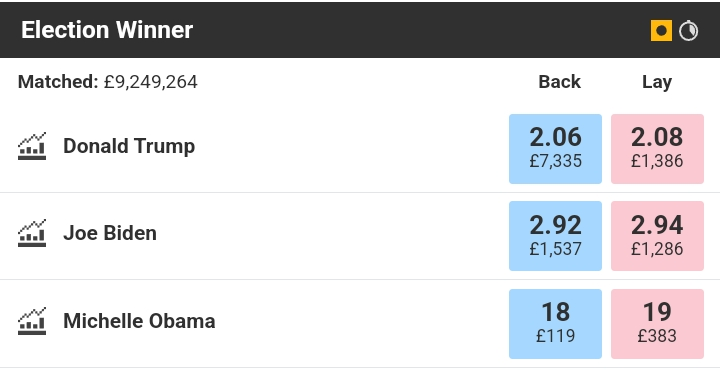This screenshot has width=720, height=370.
Task: Select the Joe Biden runner name
Action: point(110,233)
